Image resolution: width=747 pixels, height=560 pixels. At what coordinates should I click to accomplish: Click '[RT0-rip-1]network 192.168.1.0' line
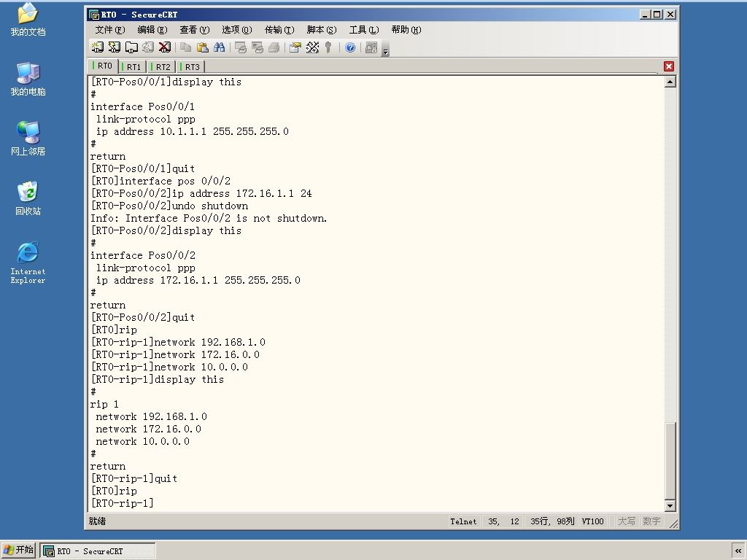pyautogui.click(x=178, y=343)
